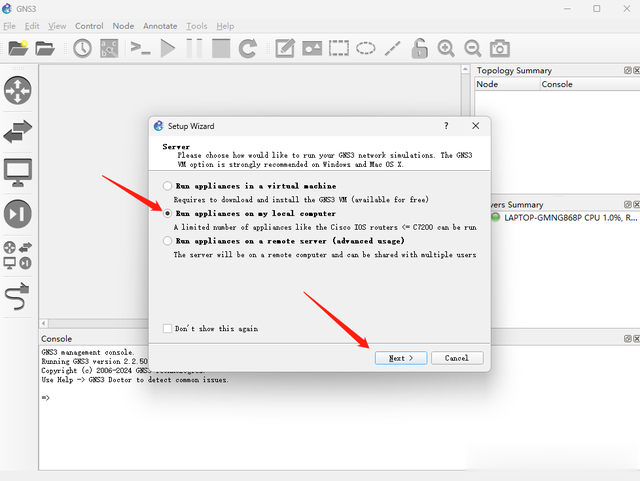
Task: Cancel the Setup Wizard
Action: tap(457, 358)
